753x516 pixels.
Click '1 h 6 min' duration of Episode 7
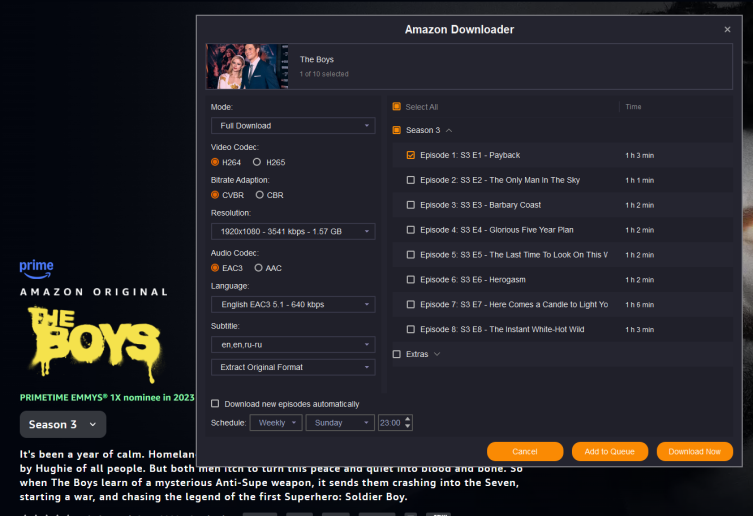[640, 305]
